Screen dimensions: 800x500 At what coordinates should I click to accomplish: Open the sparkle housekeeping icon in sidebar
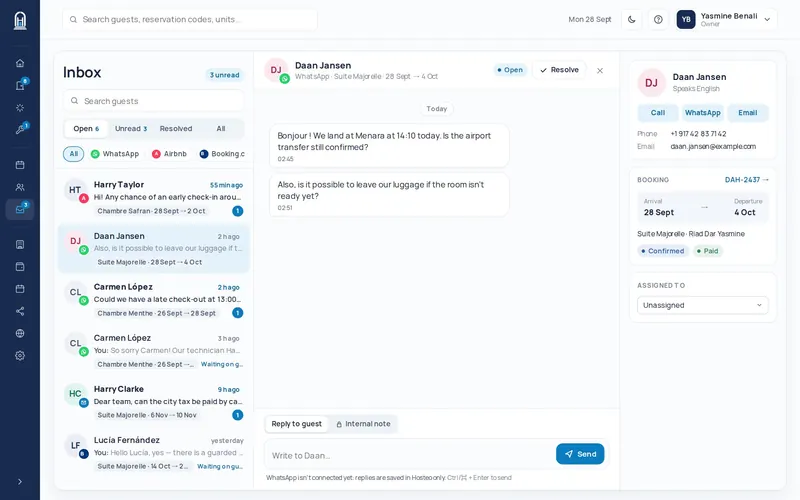[x=20, y=108]
